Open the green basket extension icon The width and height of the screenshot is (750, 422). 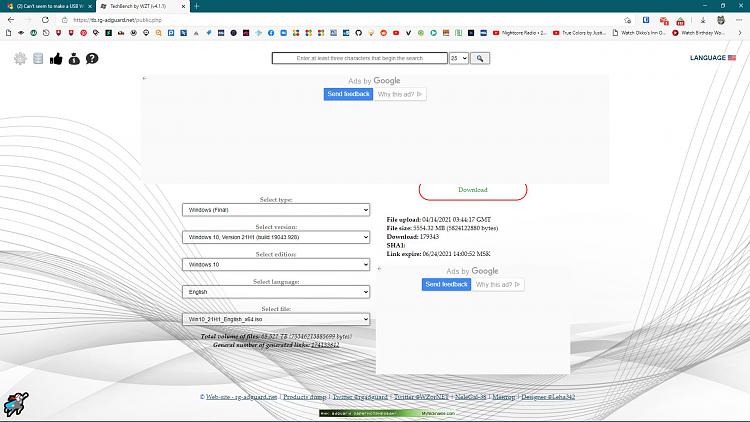tap(680, 21)
